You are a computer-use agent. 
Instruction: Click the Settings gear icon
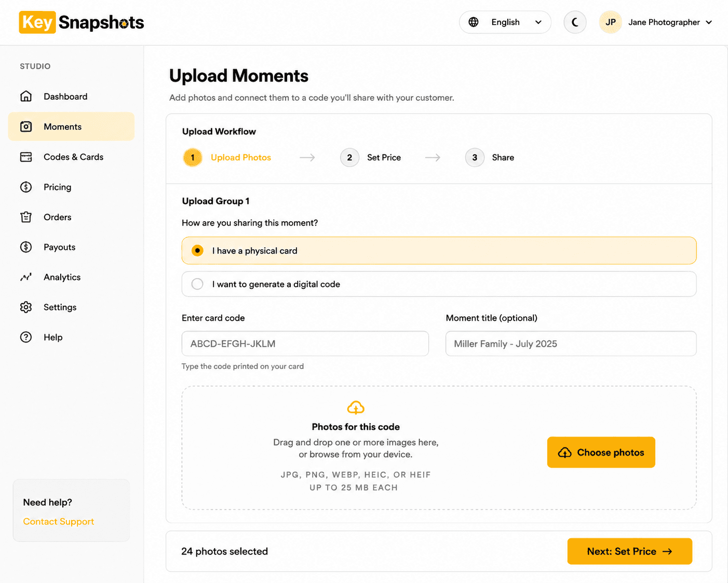pyautogui.click(x=26, y=307)
